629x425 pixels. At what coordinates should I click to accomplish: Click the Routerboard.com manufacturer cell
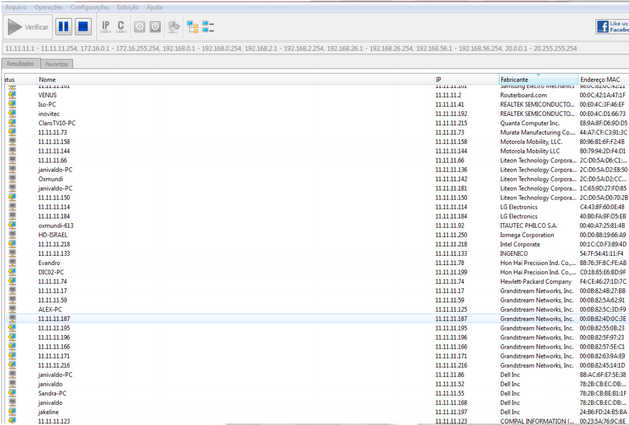click(x=523, y=95)
